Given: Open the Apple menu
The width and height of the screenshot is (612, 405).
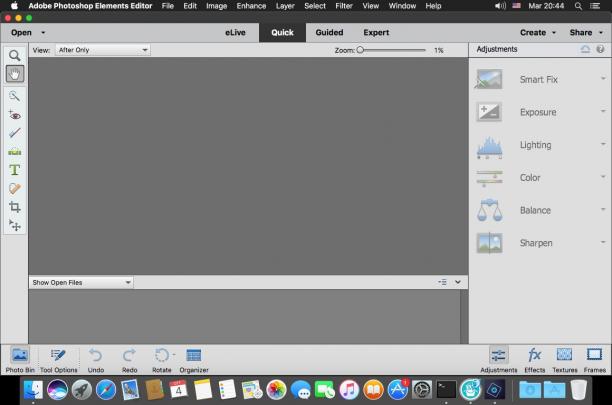Looking at the screenshot, I should (14, 6).
